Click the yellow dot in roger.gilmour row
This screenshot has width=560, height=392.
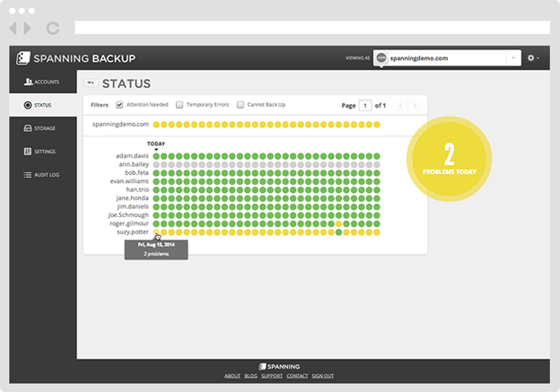[338, 224]
